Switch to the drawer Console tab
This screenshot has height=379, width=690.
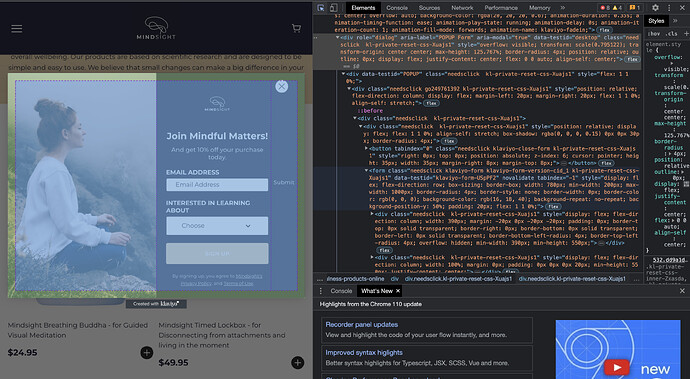point(341,291)
